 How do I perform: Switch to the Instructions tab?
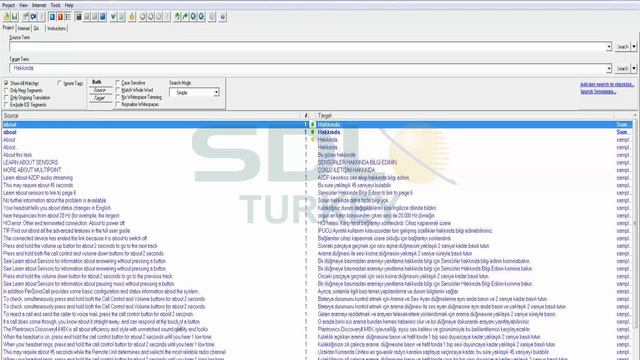(56, 29)
